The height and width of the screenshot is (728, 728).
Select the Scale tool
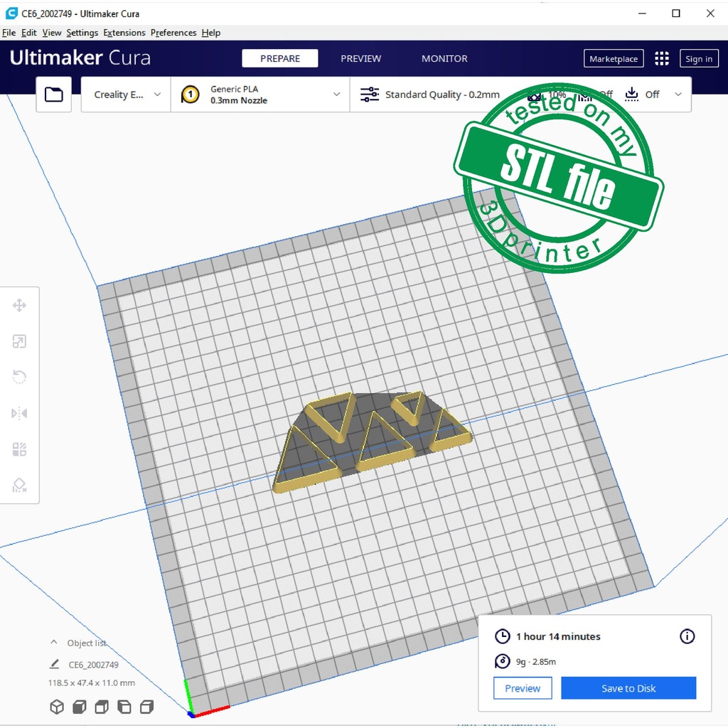[19, 342]
